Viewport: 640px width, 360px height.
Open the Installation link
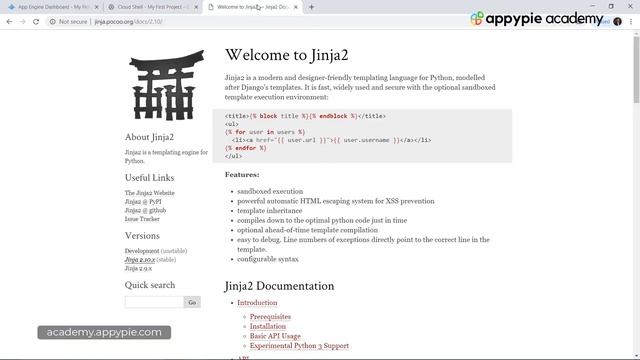coord(268,326)
